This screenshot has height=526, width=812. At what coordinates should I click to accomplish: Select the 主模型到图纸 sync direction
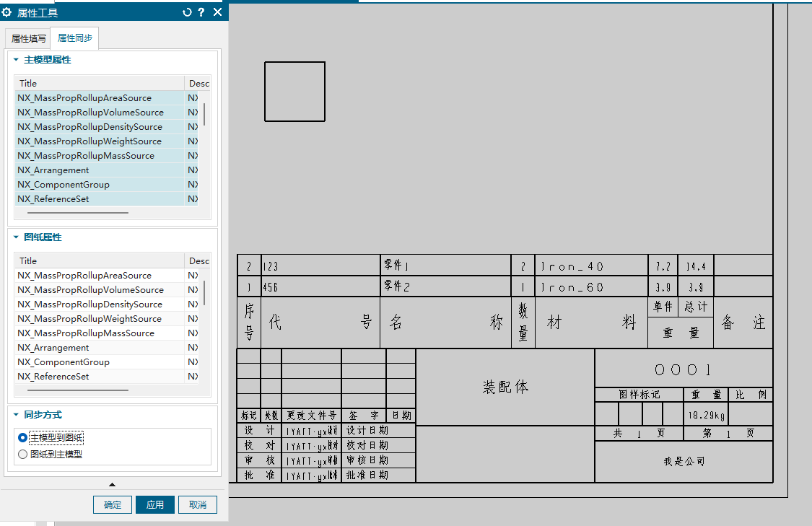pyautogui.click(x=24, y=438)
